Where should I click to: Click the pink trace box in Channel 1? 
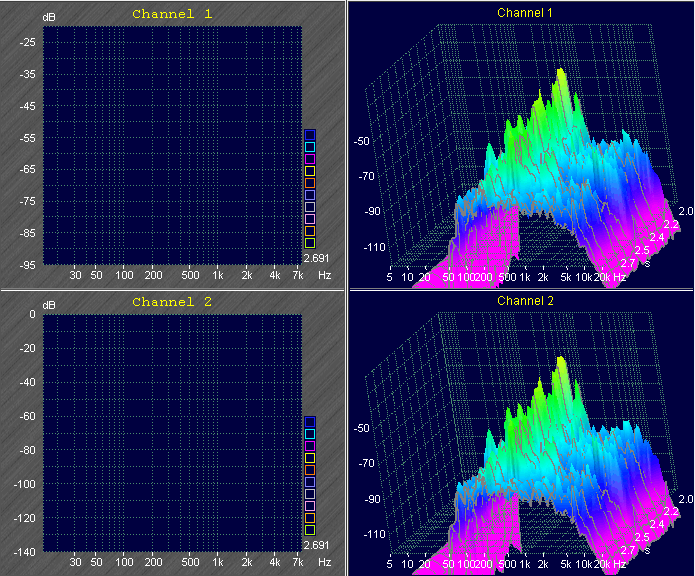310,219
